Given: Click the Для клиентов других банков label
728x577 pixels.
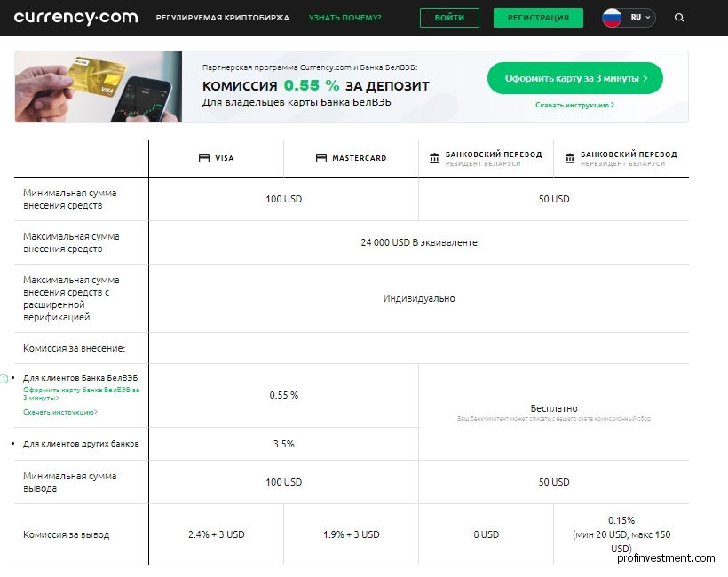Looking at the screenshot, I should click(81, 444).
